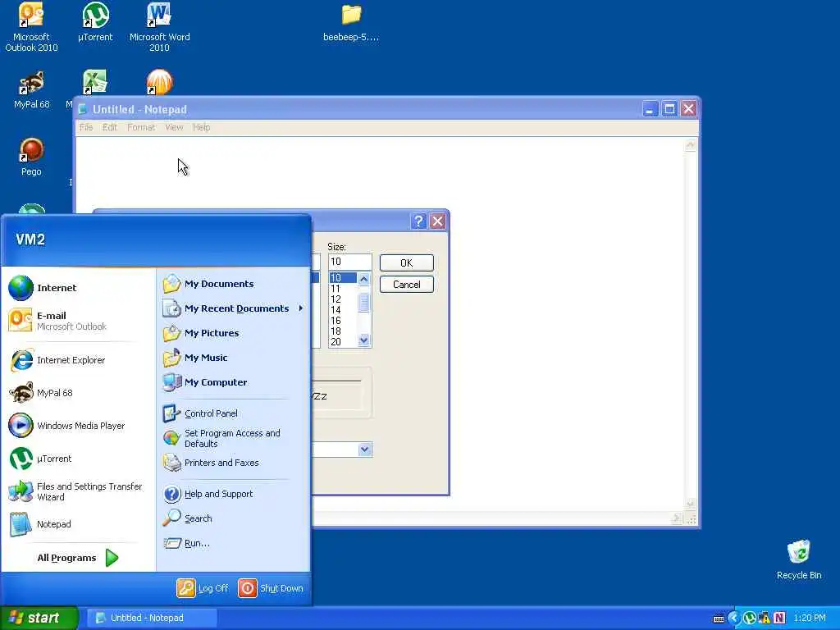This screenshot has height=630, width=840.
Task: Select the beebeep-5 folder on desktop
Action: [x=351, y=22]
